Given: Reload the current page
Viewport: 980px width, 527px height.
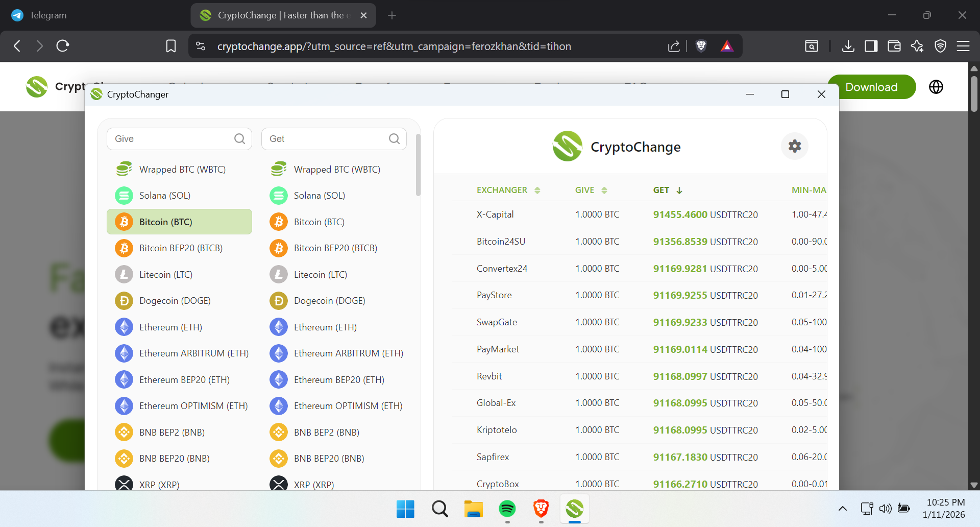Looking at the screenshot, I should tap(63, 46).
